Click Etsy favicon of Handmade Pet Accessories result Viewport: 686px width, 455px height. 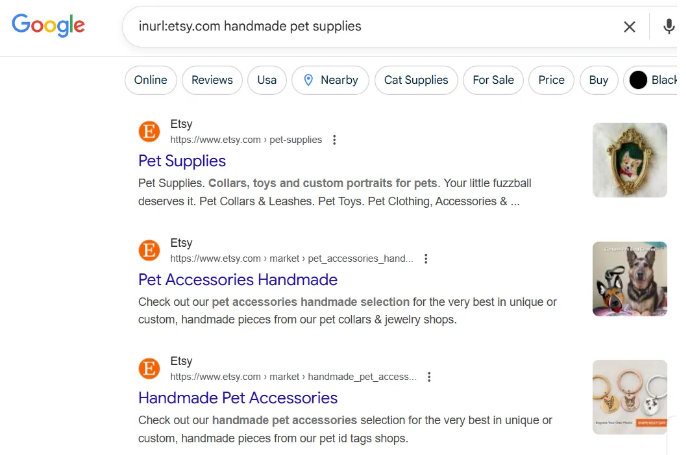pyautogui.click(x=149, y=368)
